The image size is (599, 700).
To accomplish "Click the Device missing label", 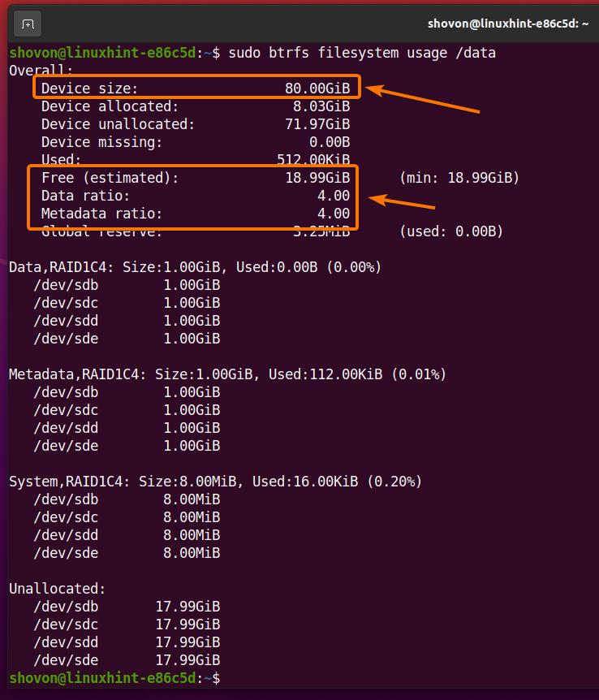I will click(x=101, y=142).
